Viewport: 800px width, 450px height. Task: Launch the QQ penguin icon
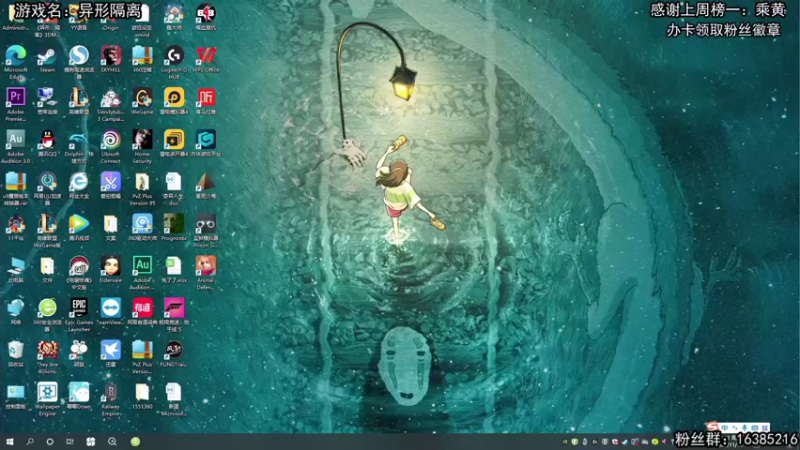pos(47,139)
